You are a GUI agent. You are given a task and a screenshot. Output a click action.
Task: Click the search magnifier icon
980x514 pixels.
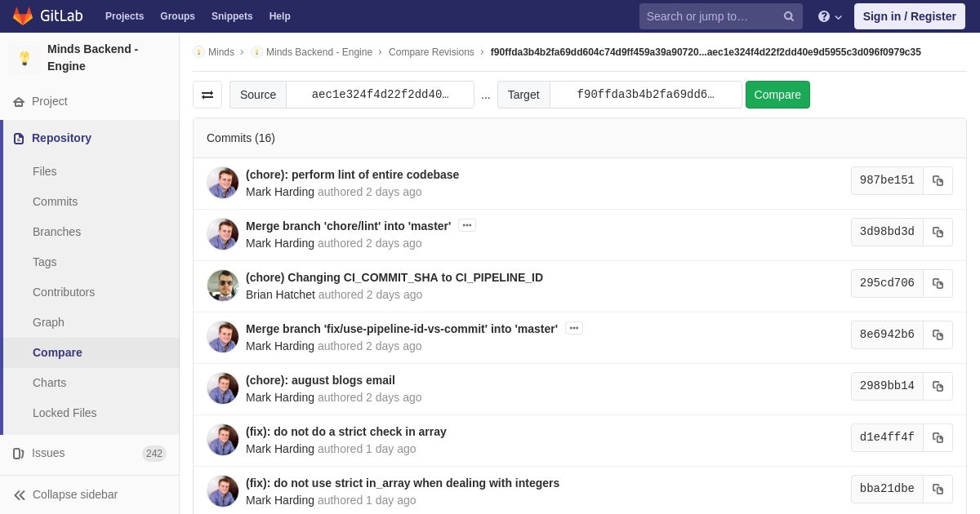click(x=788, y=16)
